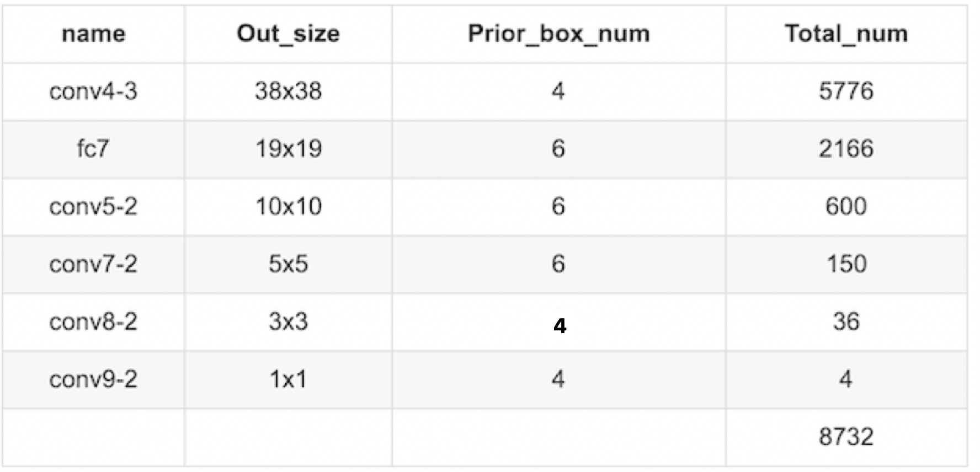Select the conv7-2 name cell

(93, 264)
